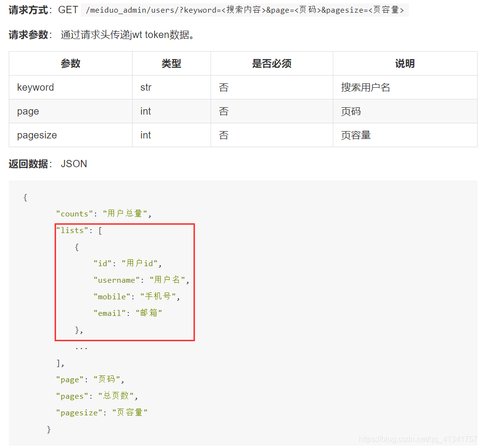Select the 'pagesize' parameter table cell
482x448 pixels.
71,136
